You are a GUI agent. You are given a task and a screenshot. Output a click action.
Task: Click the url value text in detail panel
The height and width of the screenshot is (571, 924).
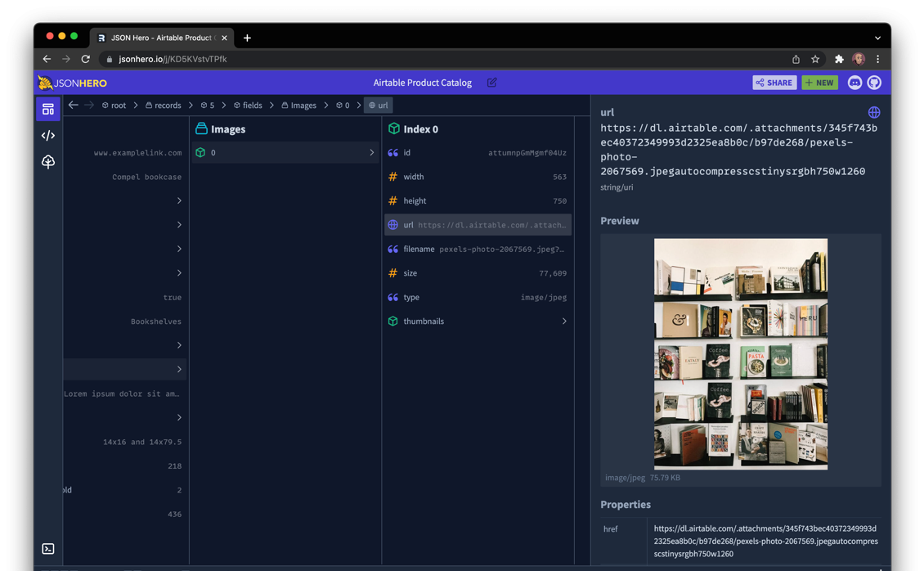coord(739,150)
